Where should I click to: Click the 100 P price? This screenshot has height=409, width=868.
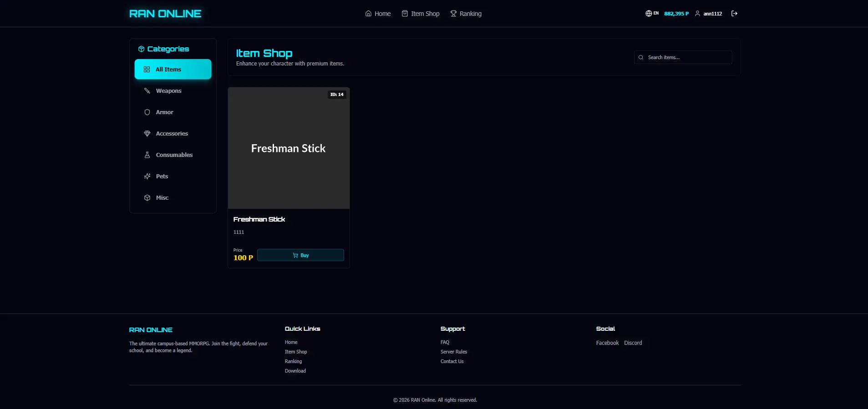point(243,258)
